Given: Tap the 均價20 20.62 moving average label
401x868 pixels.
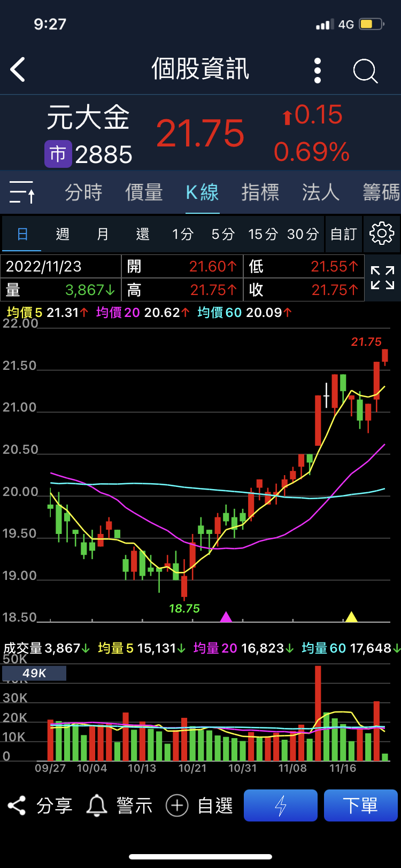Looking at the screenshot, I should 143,313.
